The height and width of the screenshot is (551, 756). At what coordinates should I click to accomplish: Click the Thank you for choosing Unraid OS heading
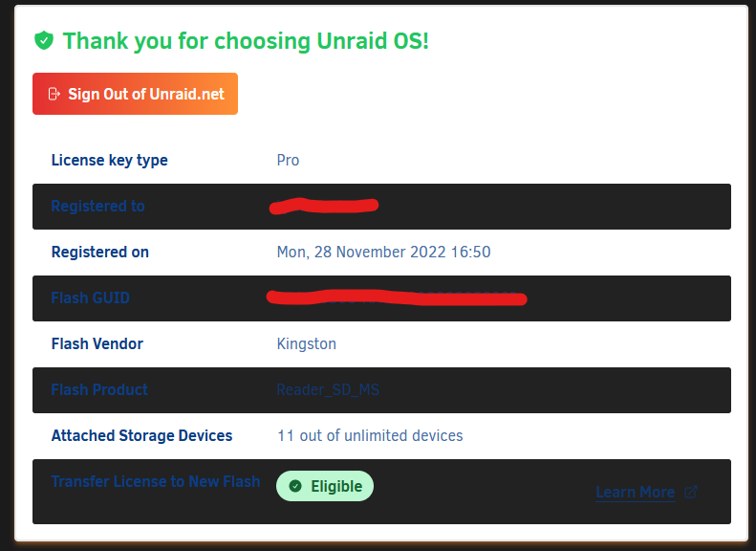(246, 40)
